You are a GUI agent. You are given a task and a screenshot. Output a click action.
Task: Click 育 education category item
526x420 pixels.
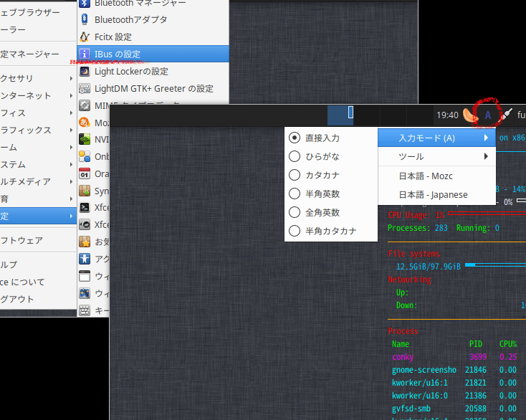pos(38,199)
